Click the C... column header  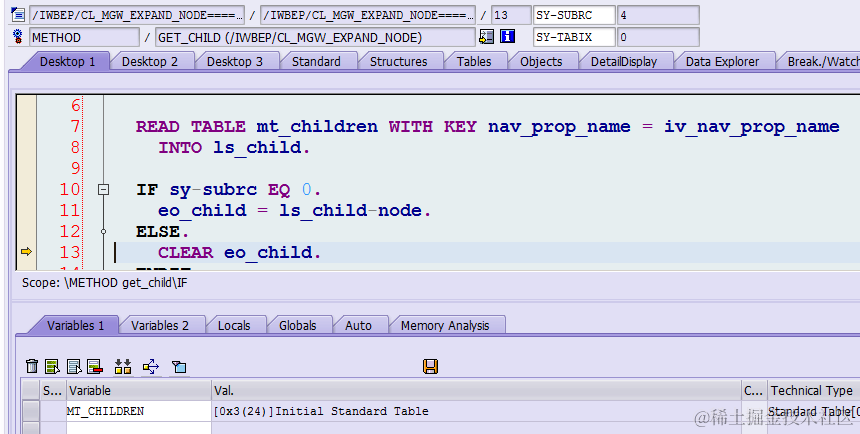point(754,390)
